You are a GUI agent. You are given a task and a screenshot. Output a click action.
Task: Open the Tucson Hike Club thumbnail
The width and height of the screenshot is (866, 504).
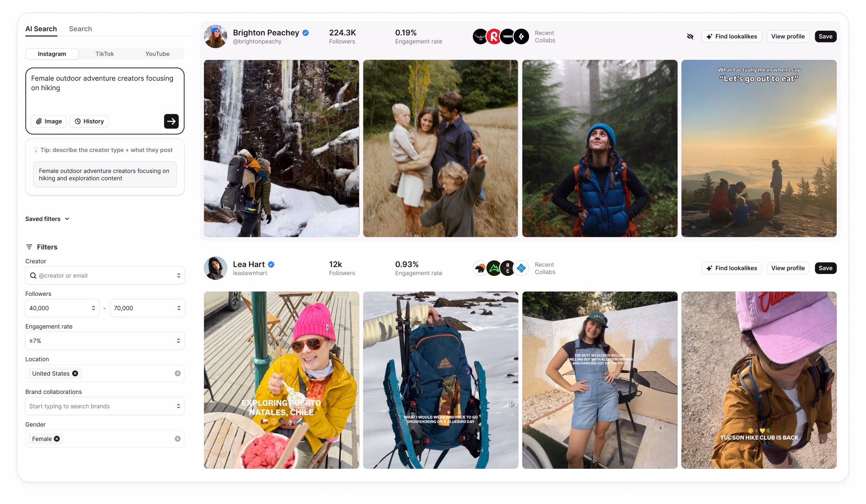pos(759,380)
